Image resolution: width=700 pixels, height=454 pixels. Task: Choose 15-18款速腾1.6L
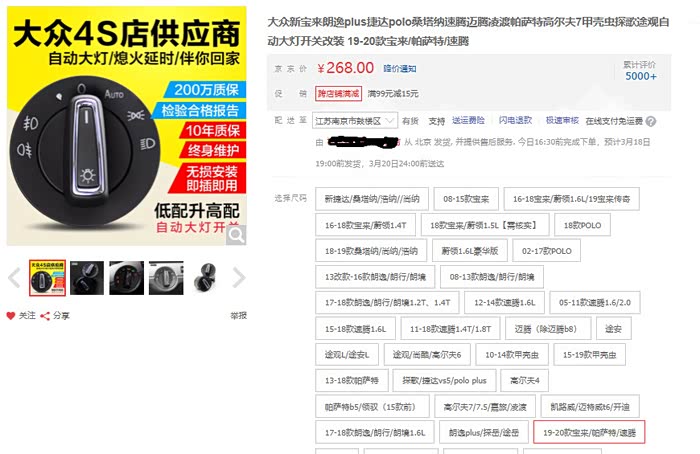coord(355,329)
